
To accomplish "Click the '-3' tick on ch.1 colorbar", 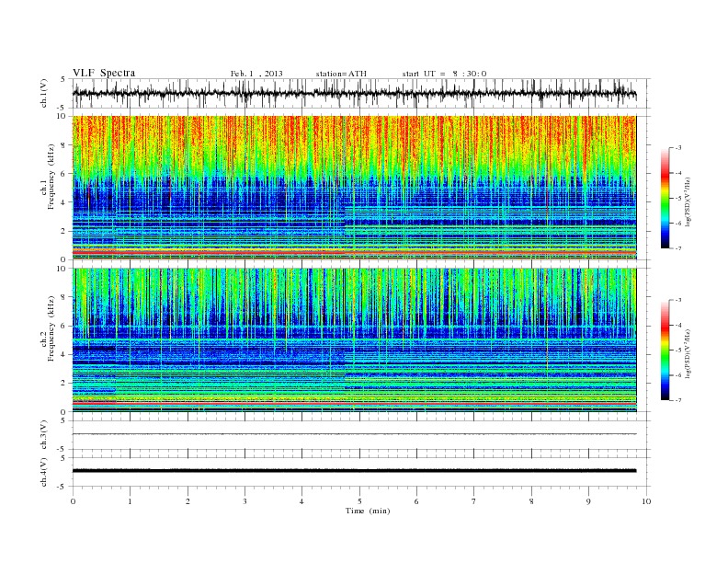I will pyautogui.click(x=677, y=148).
